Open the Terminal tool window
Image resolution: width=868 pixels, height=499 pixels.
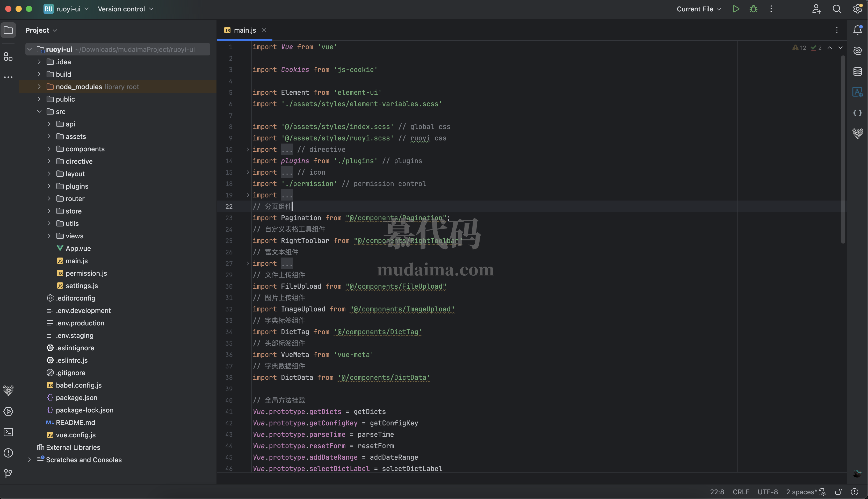(8, 432)
